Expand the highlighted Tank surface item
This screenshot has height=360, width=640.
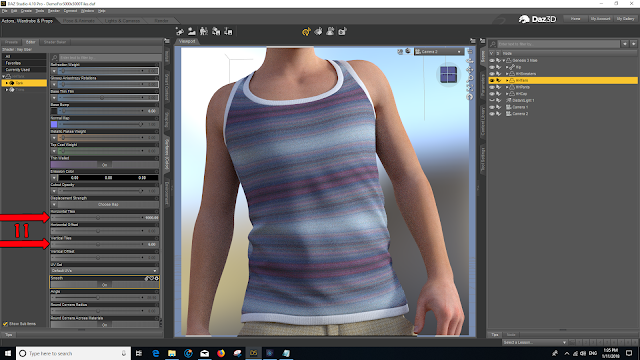(x=7, y=83)
